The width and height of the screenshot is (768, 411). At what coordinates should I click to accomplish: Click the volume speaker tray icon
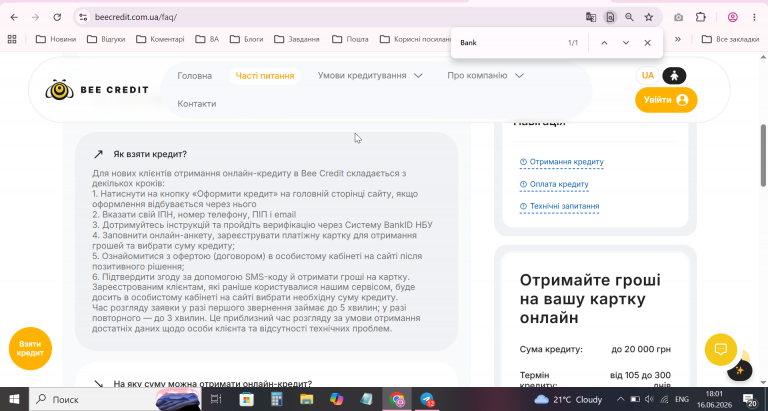coord(649,399)
